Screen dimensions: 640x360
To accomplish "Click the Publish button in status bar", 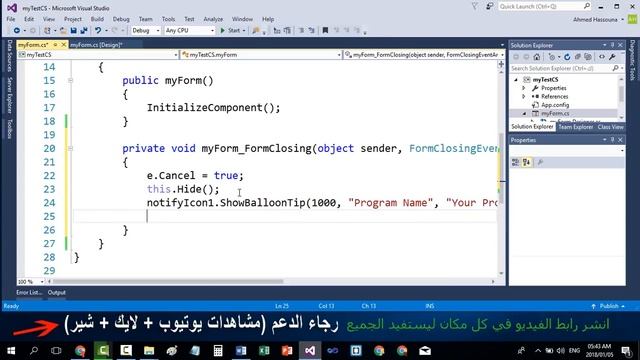I will pos(609,306).
